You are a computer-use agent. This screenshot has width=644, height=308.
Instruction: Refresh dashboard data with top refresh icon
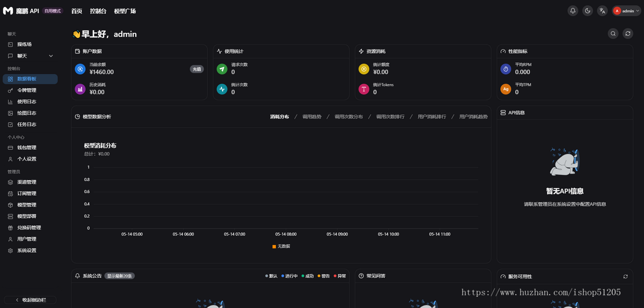[x=628, y=34]
